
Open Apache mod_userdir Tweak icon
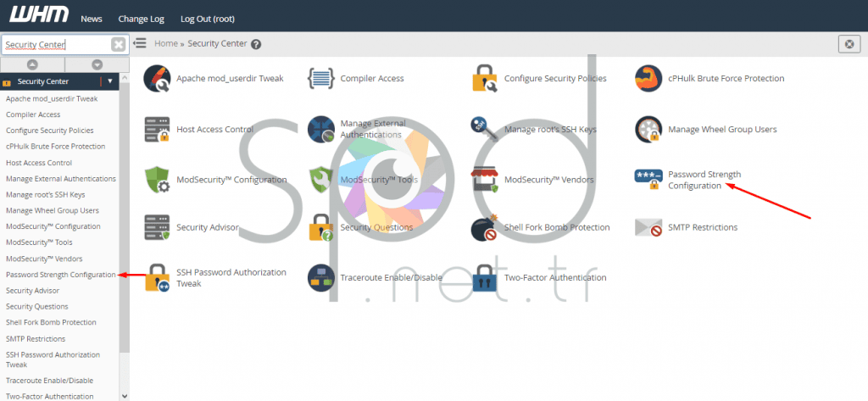click(x=157, y=79)
